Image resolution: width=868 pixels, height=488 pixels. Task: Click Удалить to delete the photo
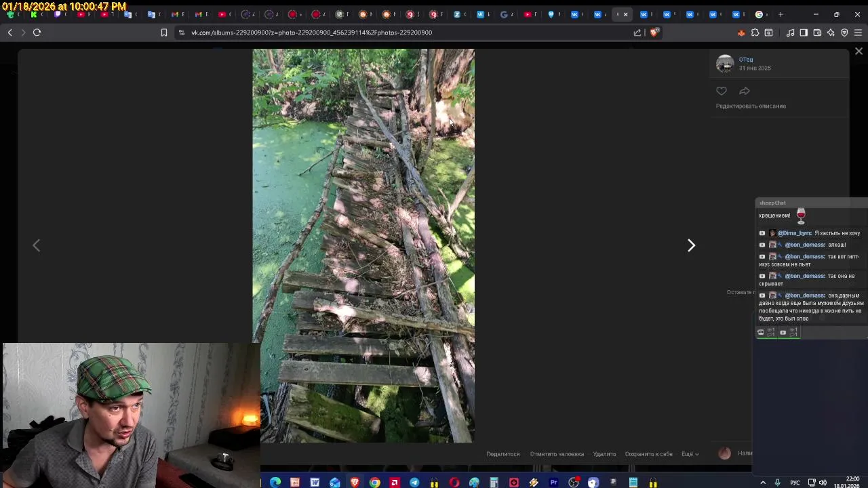(x=604, y=454)
